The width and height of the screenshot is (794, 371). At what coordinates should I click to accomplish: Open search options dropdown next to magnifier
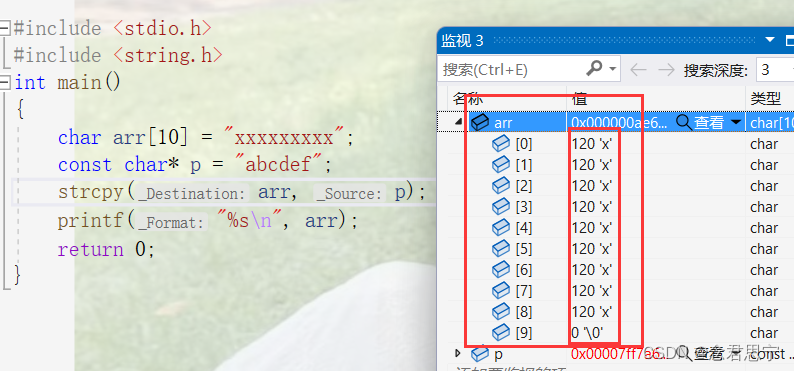(x=613, y=68)
